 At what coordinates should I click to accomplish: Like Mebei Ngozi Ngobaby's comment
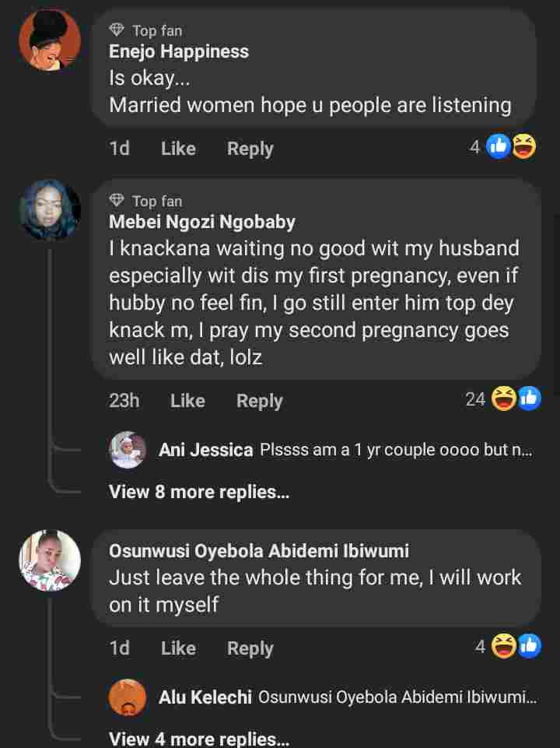[x=187, y=401]
